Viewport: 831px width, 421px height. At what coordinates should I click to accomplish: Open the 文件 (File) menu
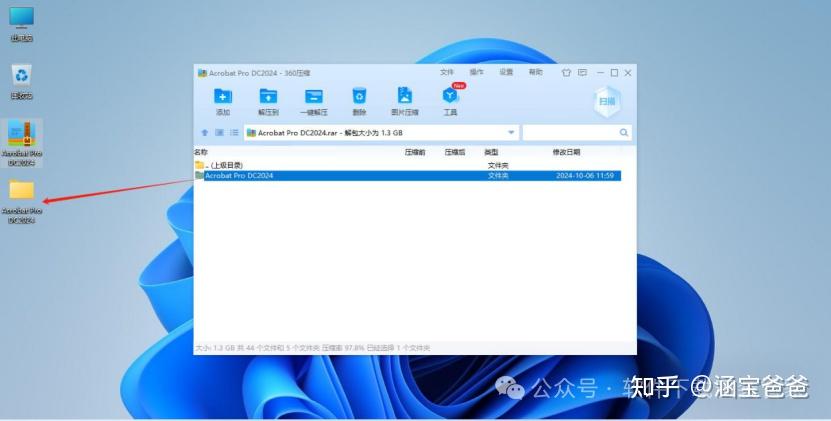447,72
